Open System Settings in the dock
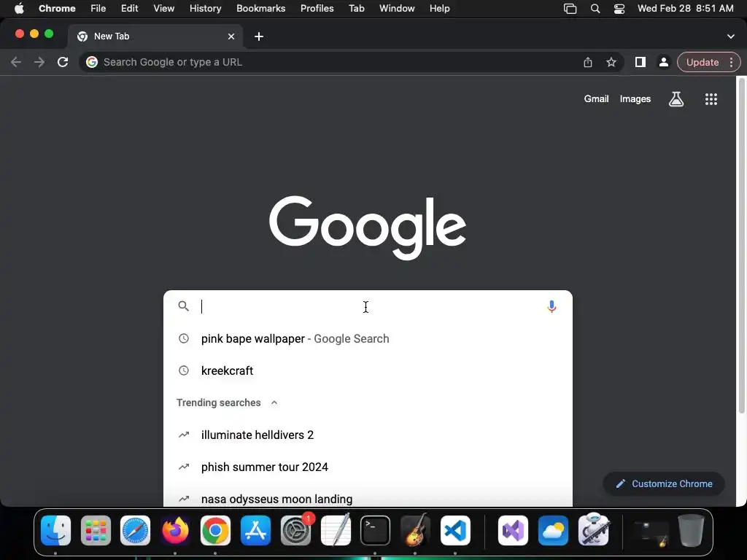The width and height of the screenshot is (747, 560). coord(295,531)
